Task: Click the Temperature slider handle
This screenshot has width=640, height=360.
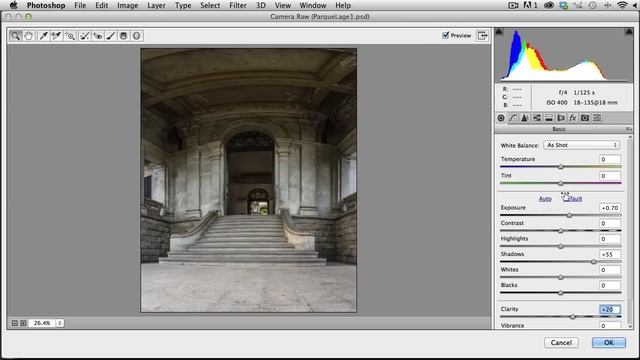Action: click(561, 167)
